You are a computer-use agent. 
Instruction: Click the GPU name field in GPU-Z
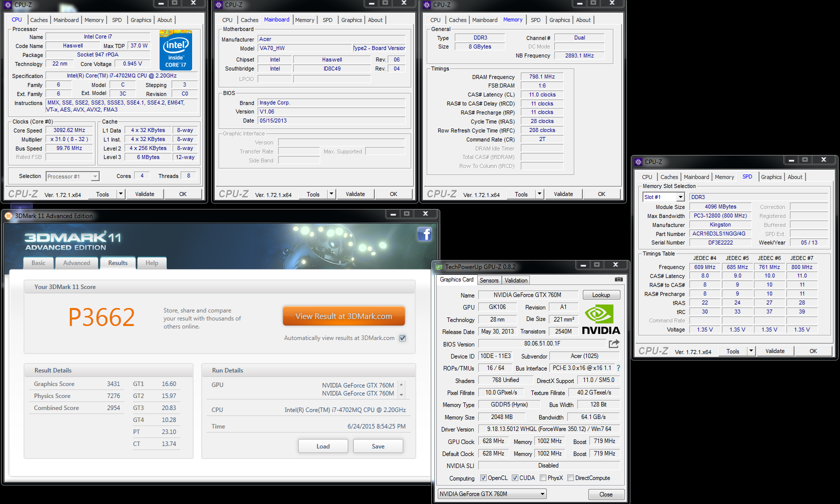(527, 295)
